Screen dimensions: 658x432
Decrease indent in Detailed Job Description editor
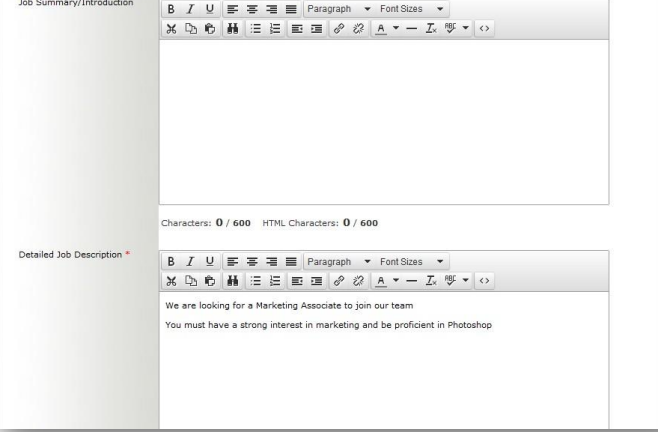pyautogui.click(x=297, y=281)
